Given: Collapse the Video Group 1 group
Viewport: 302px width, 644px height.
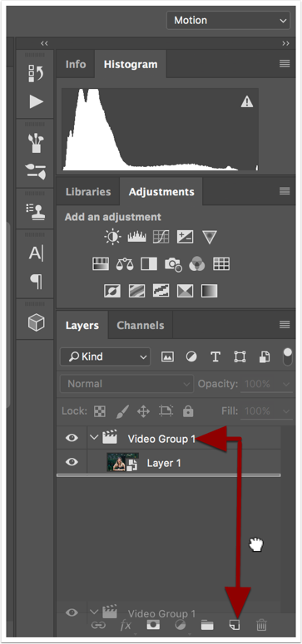Looking at the screenshot, I should pos(95,437).
